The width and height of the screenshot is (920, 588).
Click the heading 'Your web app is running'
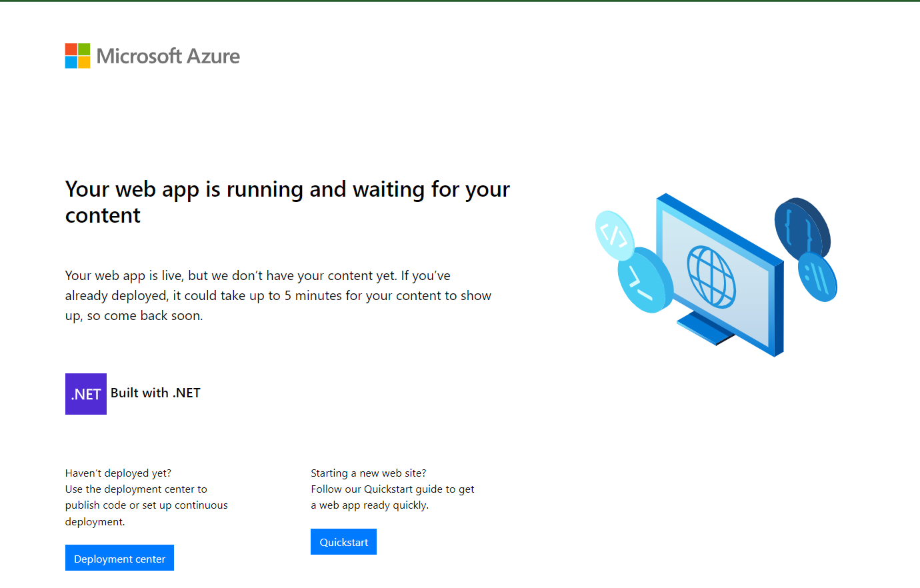click(288, 202)
